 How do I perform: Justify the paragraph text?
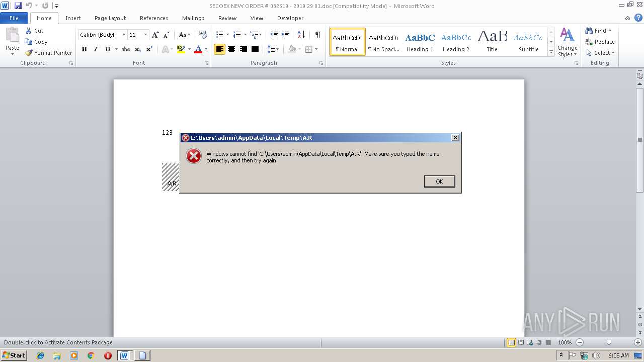pos(255,49)
